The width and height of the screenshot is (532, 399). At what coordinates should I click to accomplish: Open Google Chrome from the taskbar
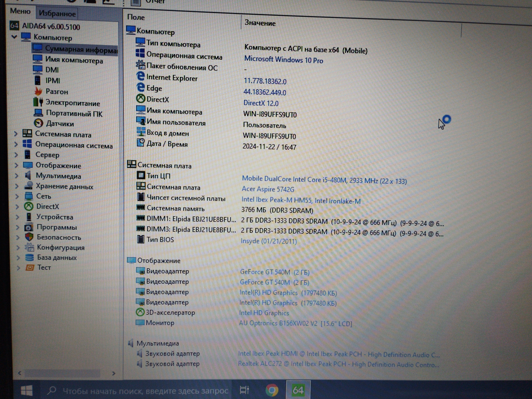pos(272,390)
